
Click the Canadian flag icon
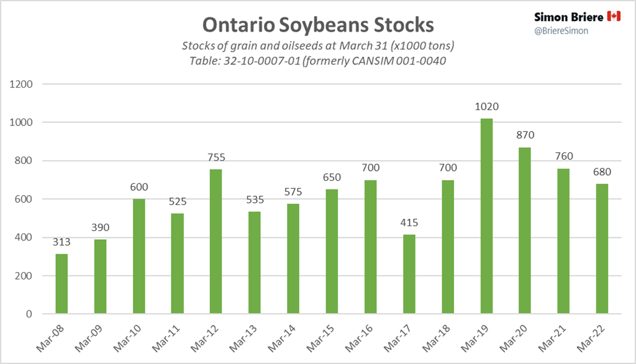click(x=614, y=16)
